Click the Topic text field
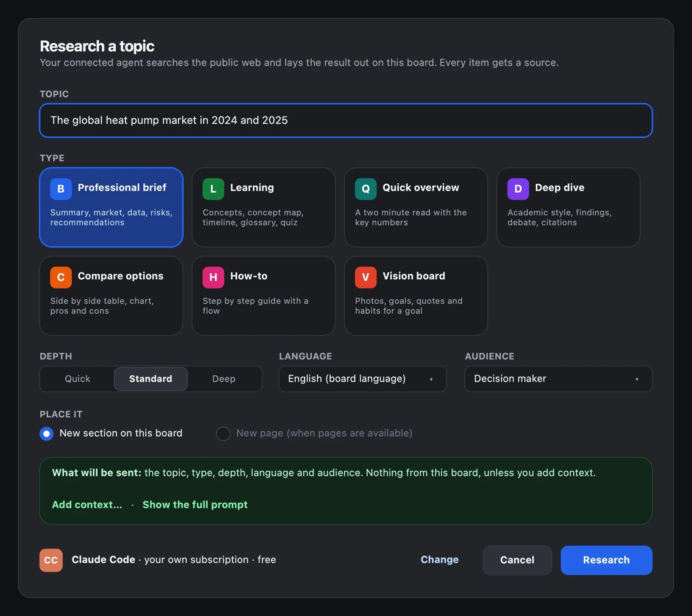692x616 pixels. [x=346, y=121]
